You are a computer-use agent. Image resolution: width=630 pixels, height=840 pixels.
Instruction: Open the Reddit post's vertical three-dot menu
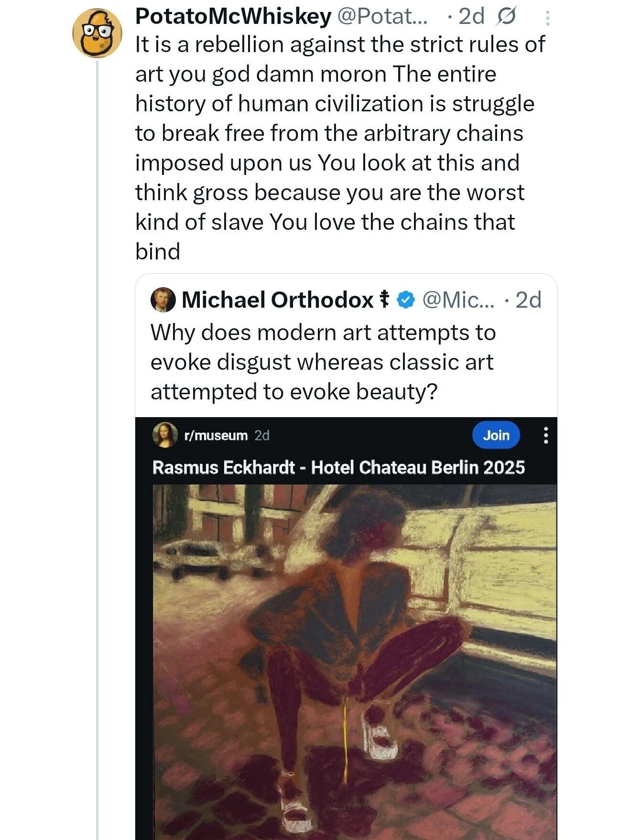point(546,435)
